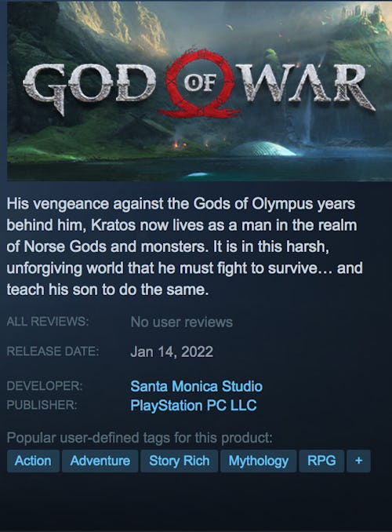Screen dimensions: 392x532
Task: Click the game description paragraph
Action: [x=184, y=246]
